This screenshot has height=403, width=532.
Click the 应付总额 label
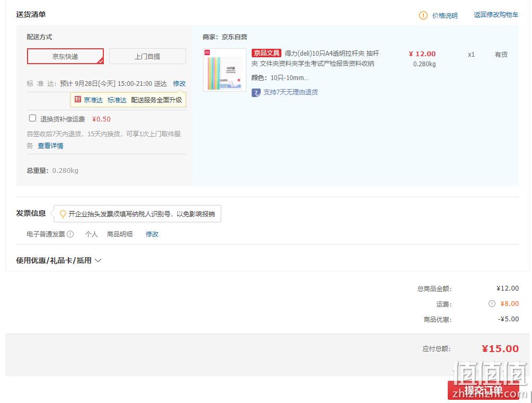coord(437,349)
